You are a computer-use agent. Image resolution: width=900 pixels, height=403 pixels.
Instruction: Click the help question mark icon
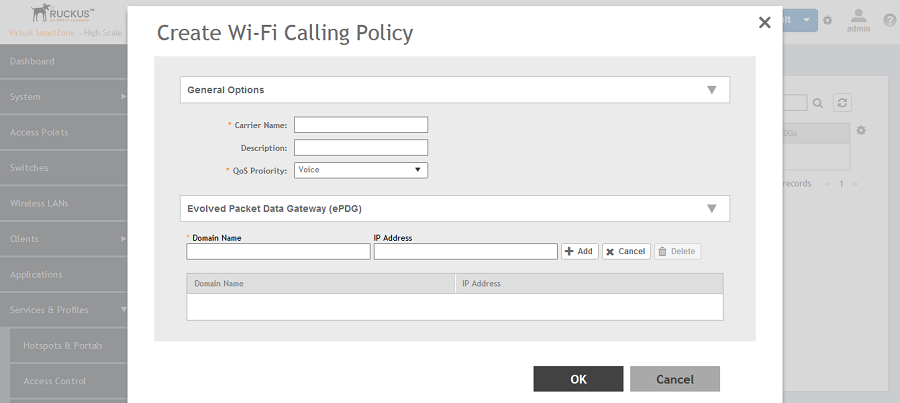pos(889,20)
